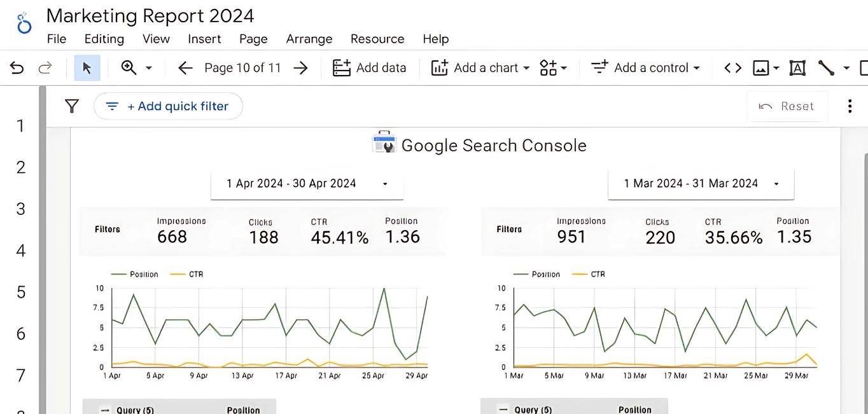Open the April 2024 date range picker
The width and height of the screenshot is (868, 414).
(307, 184)
